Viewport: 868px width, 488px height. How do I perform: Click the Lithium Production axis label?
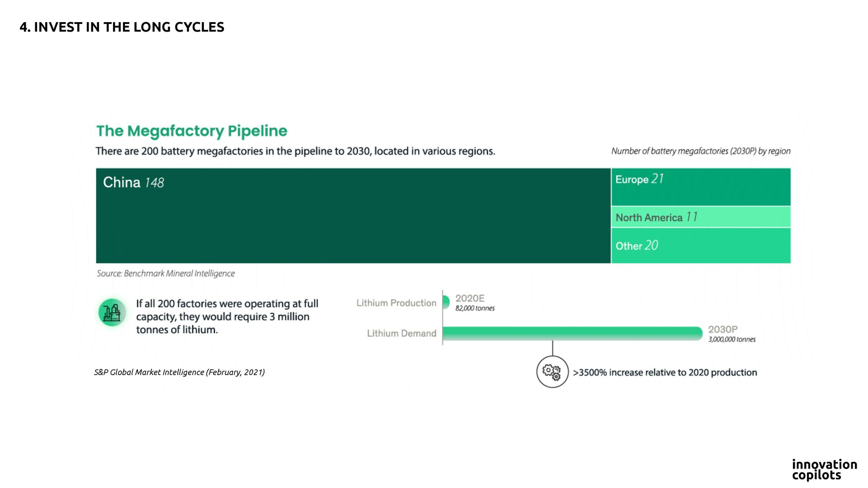396,303
